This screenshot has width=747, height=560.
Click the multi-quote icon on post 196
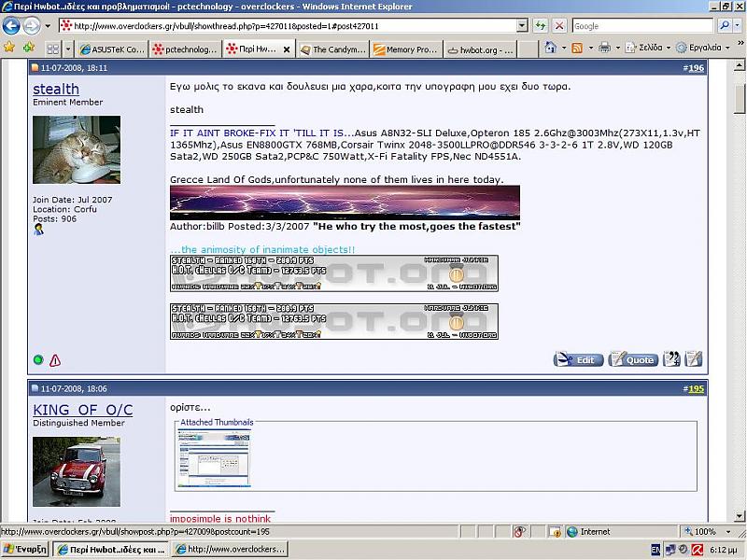click(x=671, y=359)
